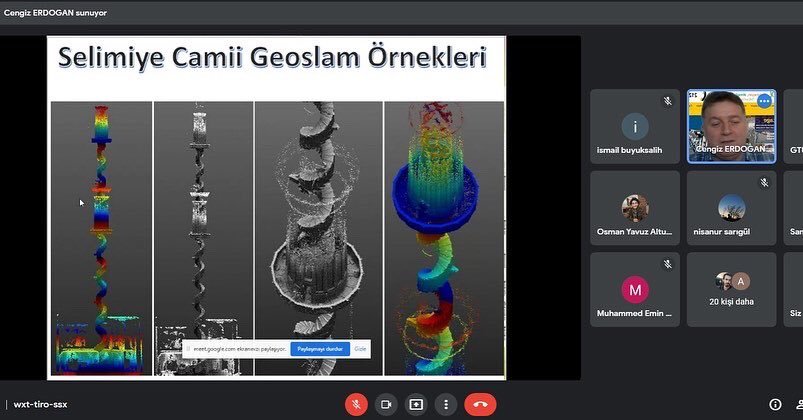This screenshot has height=420, width=803.
Task: Click 'Cengiz ERDOGAN sunuyor' presenter label
Action: click(55, 13)
